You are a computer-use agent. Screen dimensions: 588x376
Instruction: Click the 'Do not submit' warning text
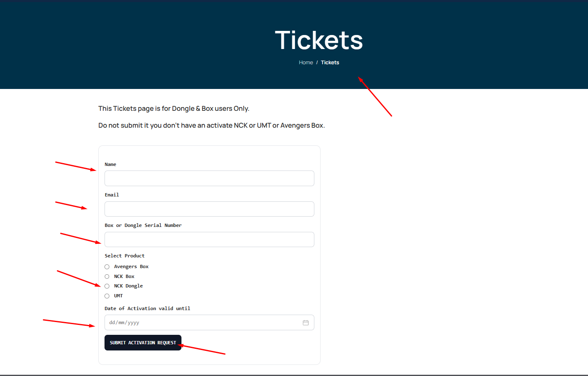pos(211,126)
